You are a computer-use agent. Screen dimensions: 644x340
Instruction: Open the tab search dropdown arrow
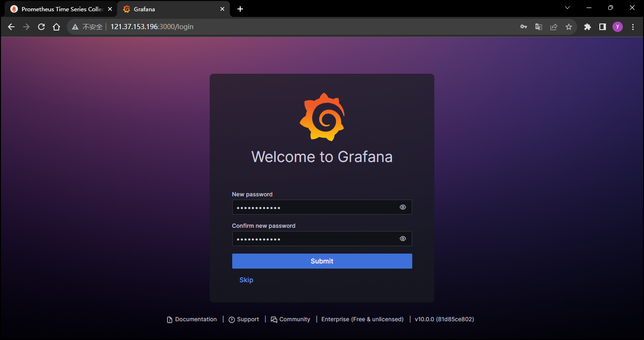(567, 8)
